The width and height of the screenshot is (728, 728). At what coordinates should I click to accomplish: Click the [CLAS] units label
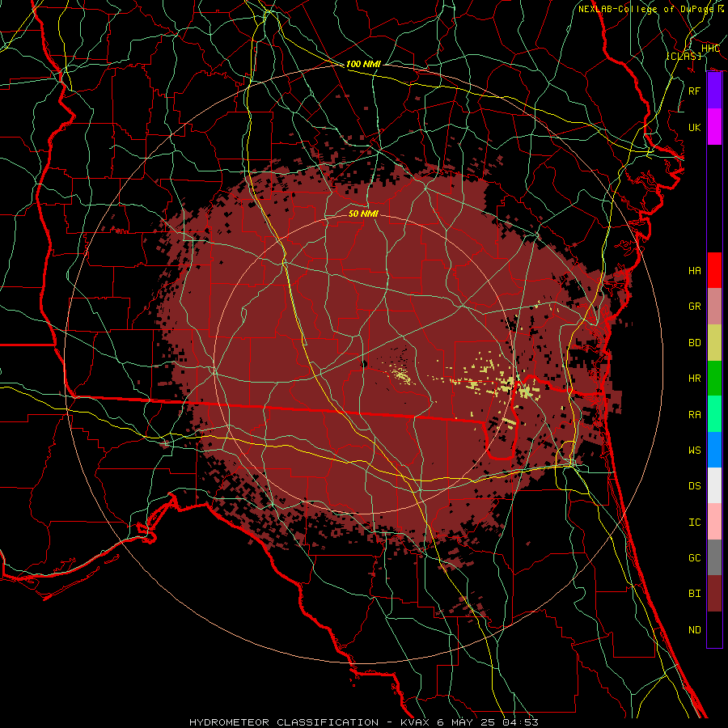[684, 56]
